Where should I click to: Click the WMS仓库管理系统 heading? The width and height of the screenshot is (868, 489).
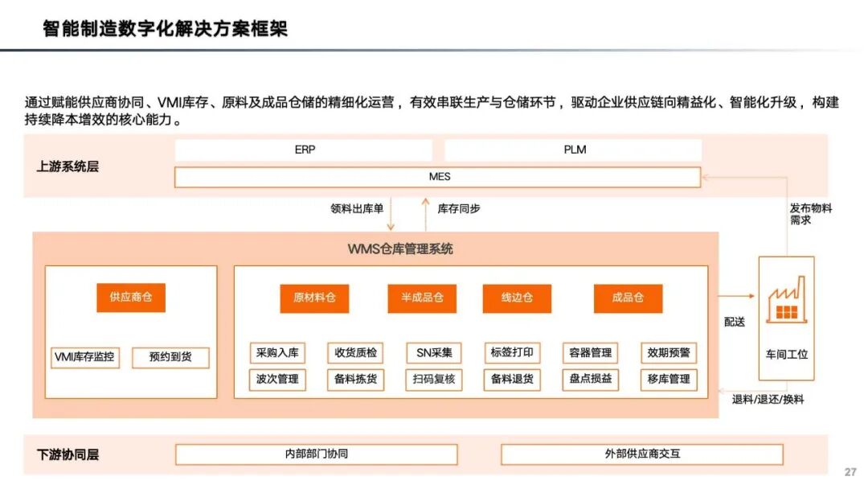tap(400, 249)
